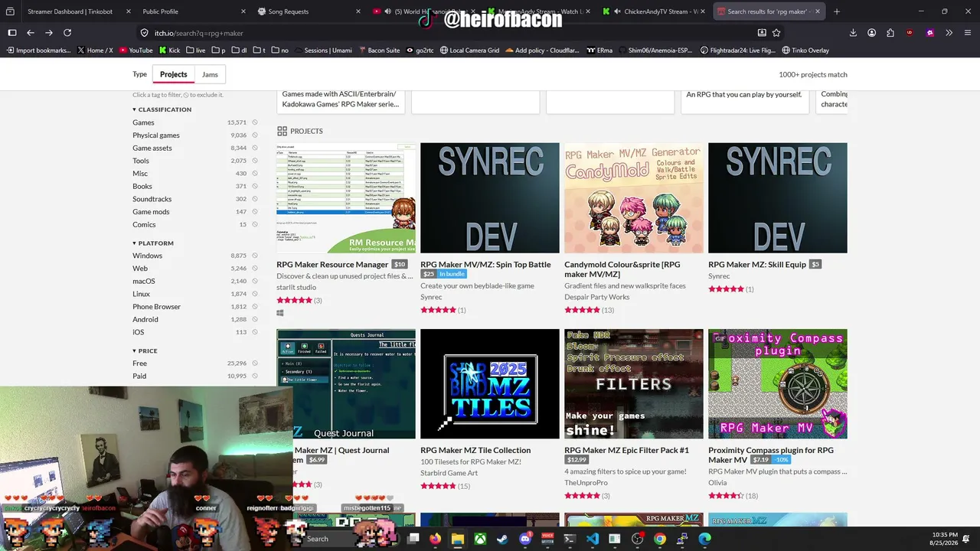Expand the list of all browser tabs
Screen dimensions: 980x551
point(11,11)
